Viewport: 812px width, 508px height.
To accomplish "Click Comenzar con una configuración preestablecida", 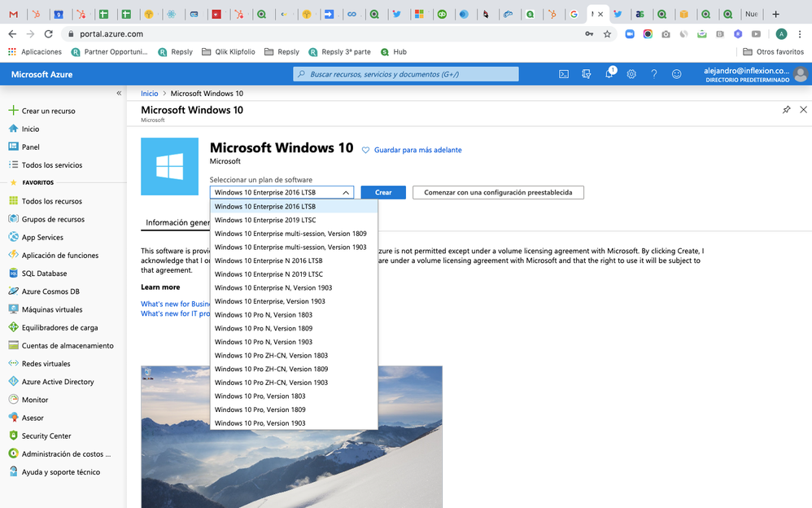I will (498, 192).
